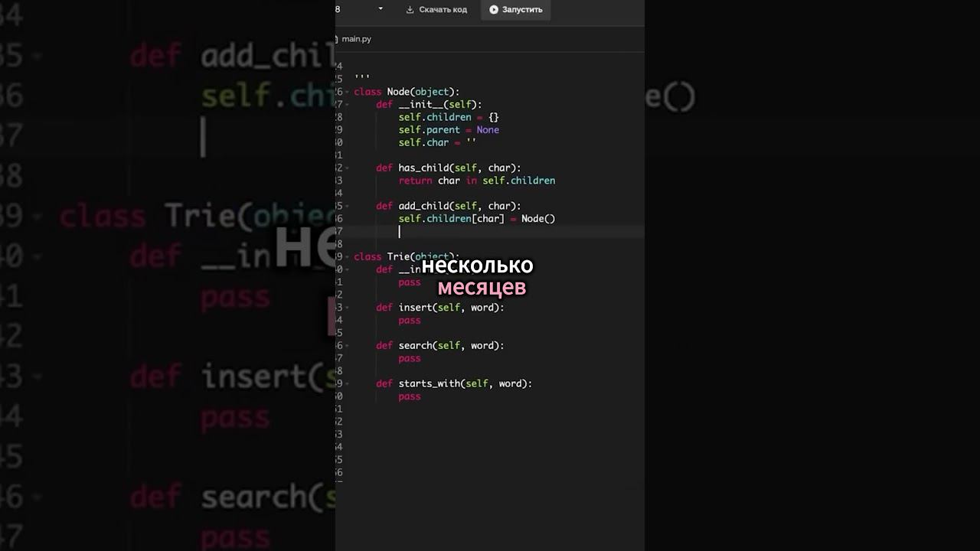Click "self.children[char] = Node()" line

point(477,219)
